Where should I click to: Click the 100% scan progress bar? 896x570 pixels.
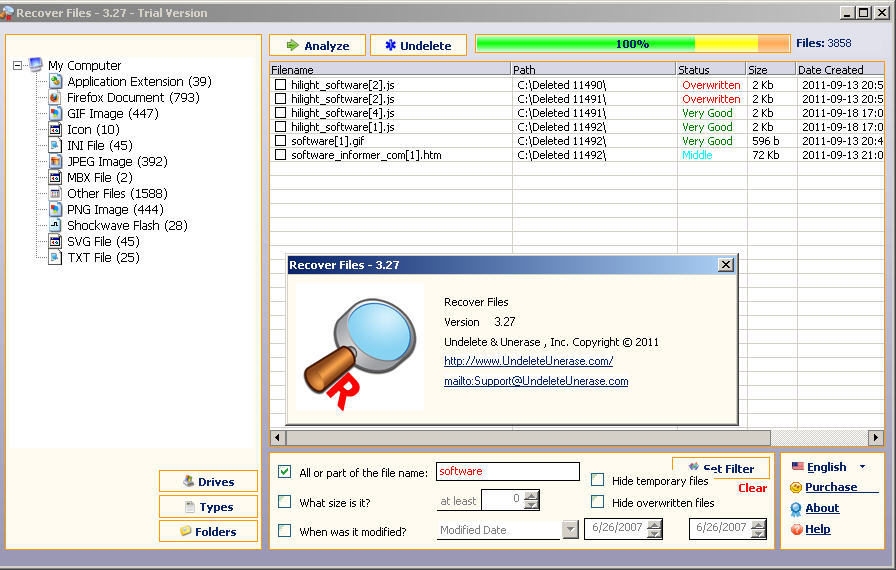(633, 43)
